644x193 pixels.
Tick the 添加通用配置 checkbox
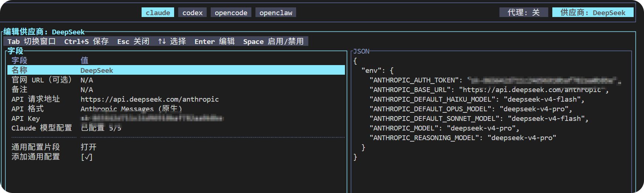coord(87,157)
